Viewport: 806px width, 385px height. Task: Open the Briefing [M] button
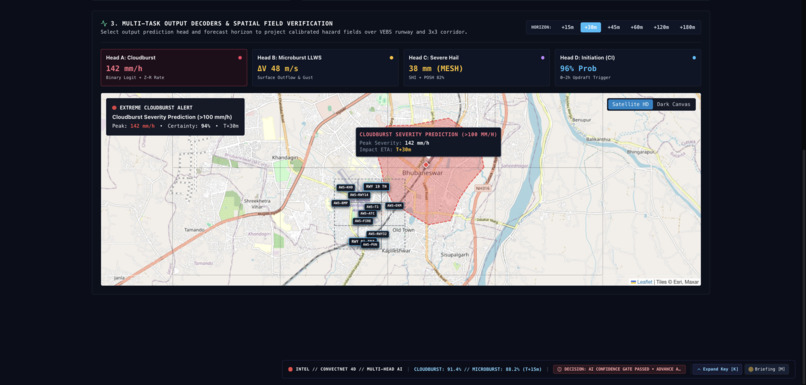coord(767,369)
